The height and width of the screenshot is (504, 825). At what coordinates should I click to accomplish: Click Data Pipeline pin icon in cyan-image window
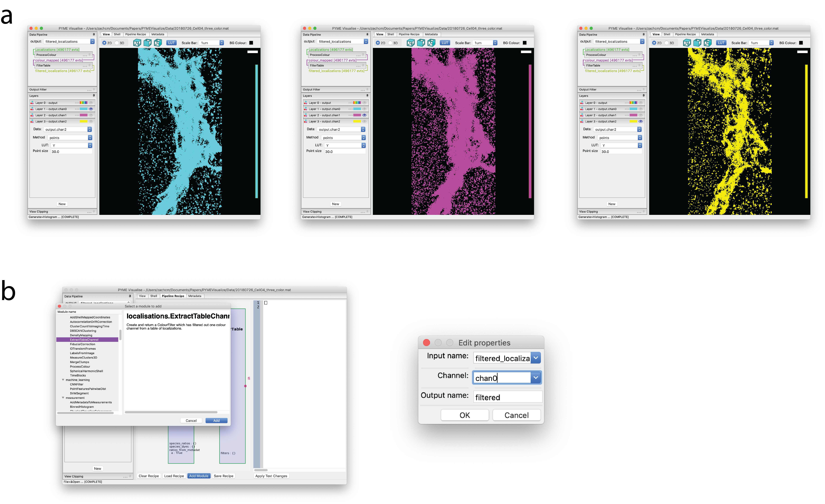[94, 35]
